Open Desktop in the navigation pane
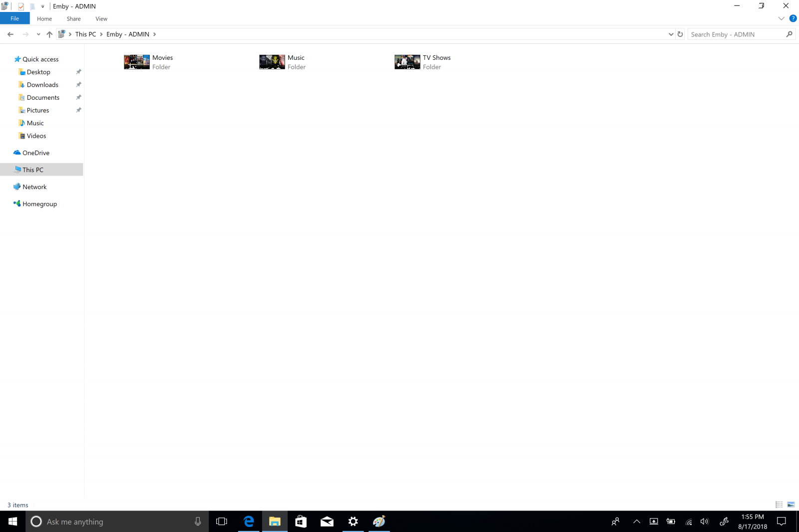 [38, 72]
